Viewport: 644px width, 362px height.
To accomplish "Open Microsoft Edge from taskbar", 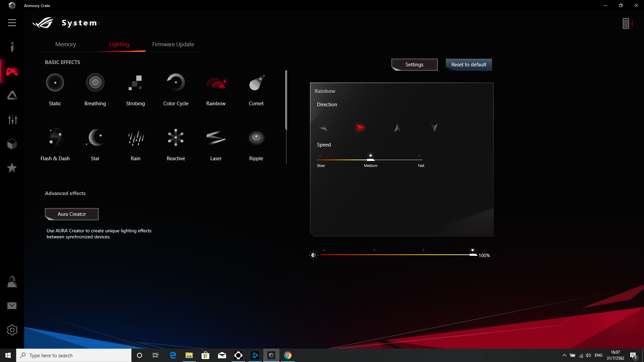I will tap(173, 355).
